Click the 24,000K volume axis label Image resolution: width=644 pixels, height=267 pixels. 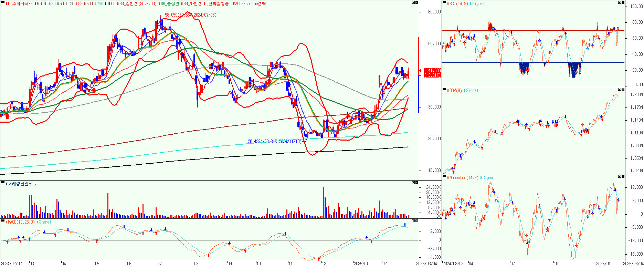[434, 187]
